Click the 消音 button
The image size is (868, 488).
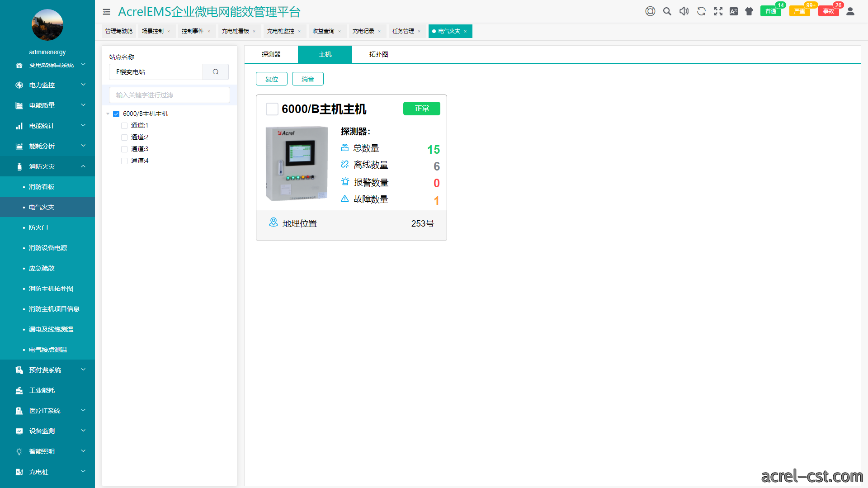[x=308, y=79]
